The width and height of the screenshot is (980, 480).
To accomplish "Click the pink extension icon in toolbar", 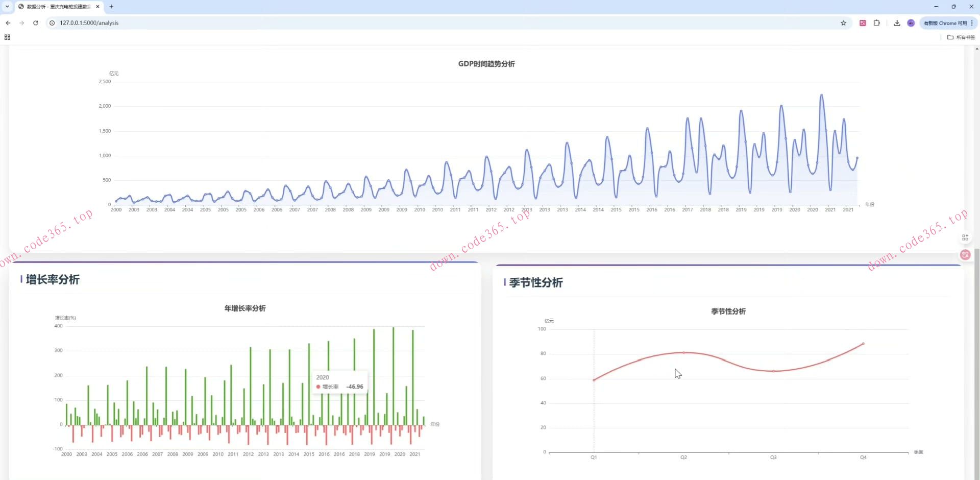I will pos(863,23).
